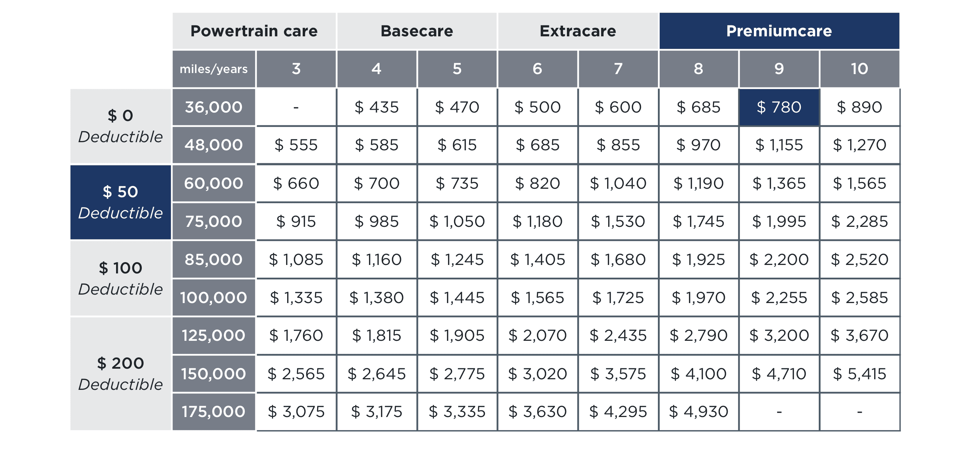The height and width of the screenshot is (453, 980).
Task: Select the Powertrain care plan header
Action: point(254,31)
